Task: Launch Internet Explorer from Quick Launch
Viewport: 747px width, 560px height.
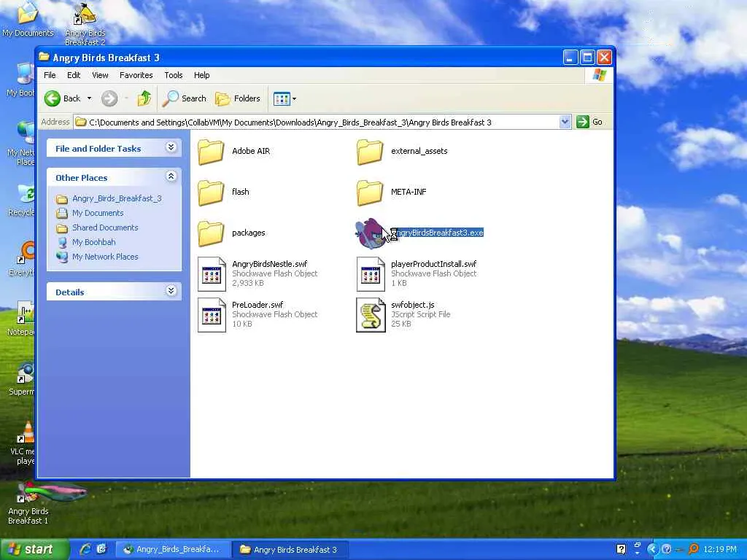Action: 86,549
